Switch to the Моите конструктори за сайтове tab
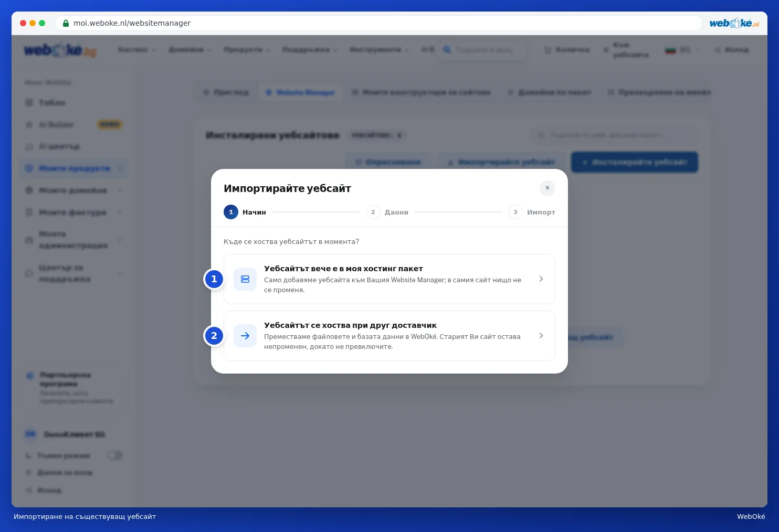The height and width of the screenshot is (532, 779). (x=422, y=92)
